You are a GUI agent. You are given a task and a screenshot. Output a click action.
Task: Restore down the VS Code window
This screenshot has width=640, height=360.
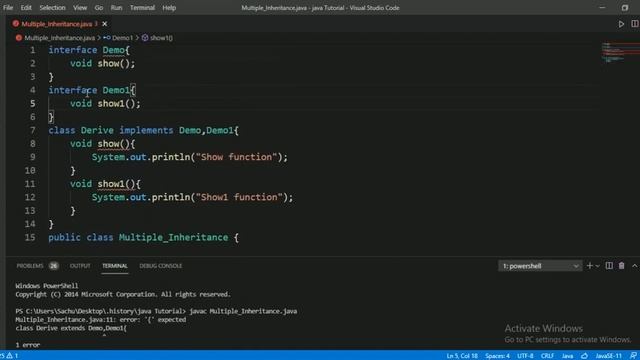point(624,8)
